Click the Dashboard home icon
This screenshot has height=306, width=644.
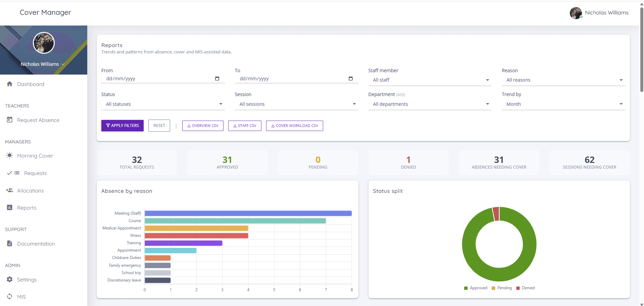coord(9,84)
